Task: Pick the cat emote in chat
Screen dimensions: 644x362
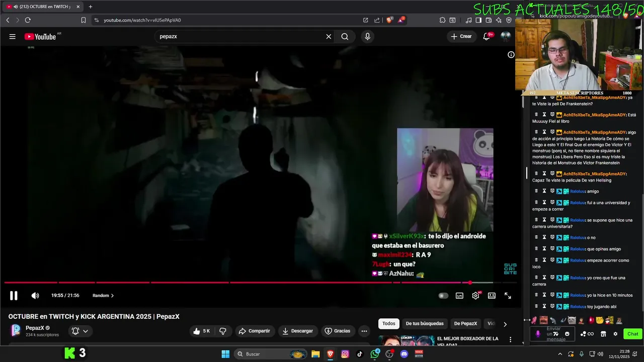Action: point(572,320)
